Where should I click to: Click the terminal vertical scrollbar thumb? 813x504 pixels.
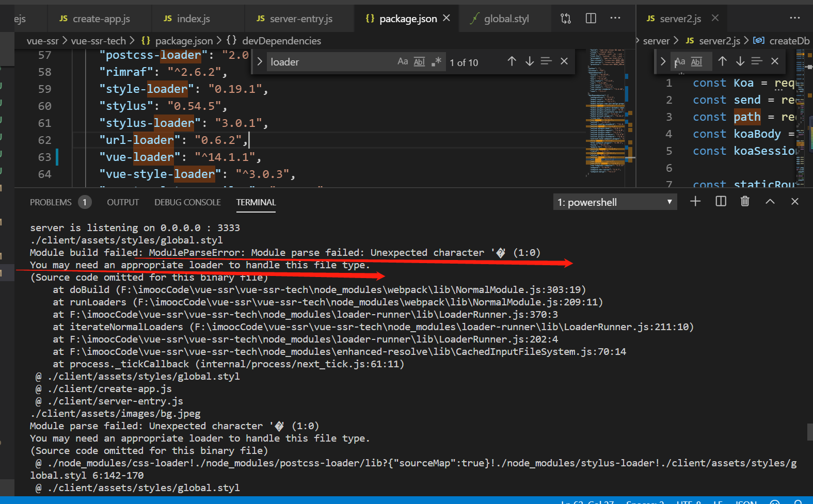click(810, 432)
